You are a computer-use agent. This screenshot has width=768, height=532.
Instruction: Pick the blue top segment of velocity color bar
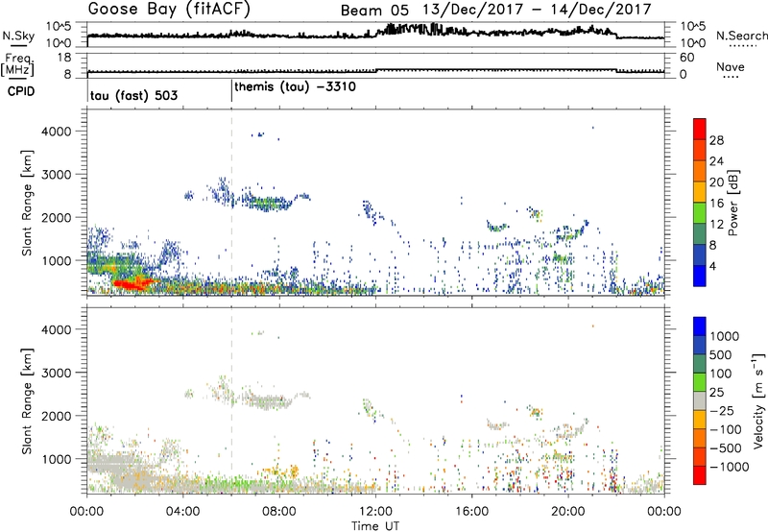click(700, 326)
